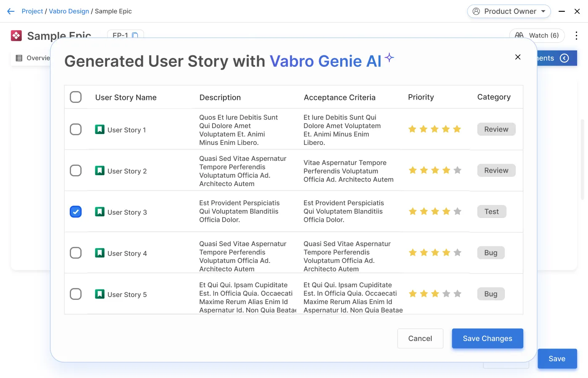Minimize the window with the dash button
Image resolution: width=588 pixels, height=378 pixels.
tap(562, 11)
